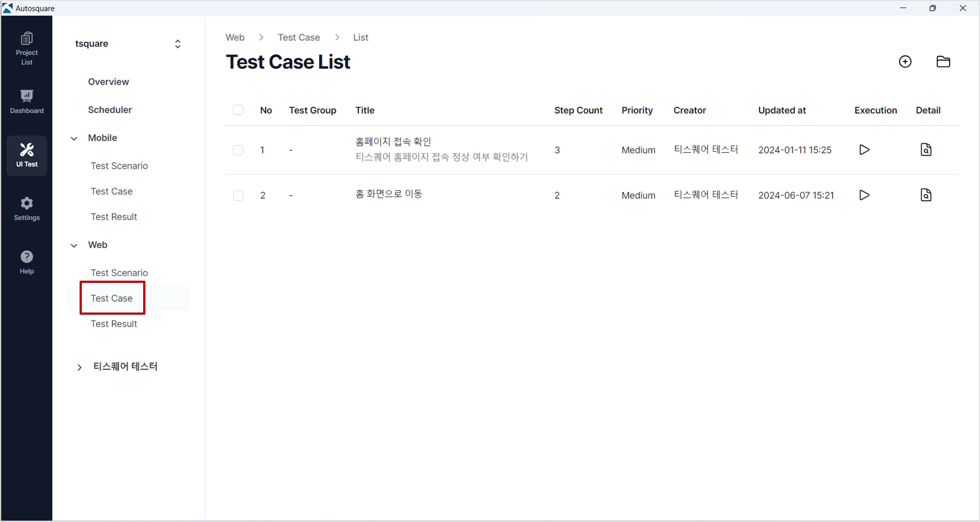The image size is (980, 522).
Task: Open Test Result under Web
Action: (x=114, y=324)
